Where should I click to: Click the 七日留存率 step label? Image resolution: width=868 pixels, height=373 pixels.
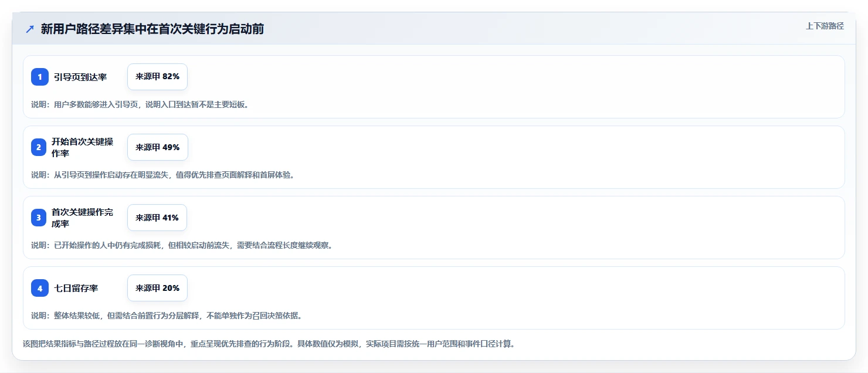(x=76, y=288)
